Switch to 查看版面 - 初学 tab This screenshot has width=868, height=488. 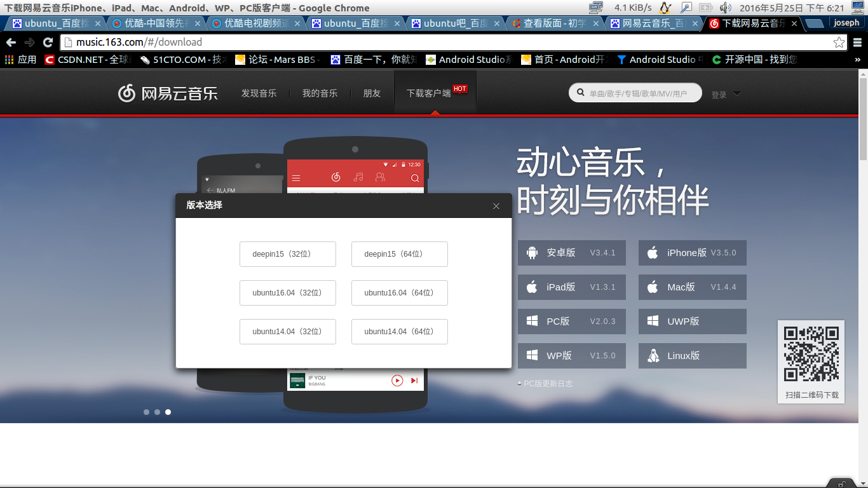pyautogui.click(x=557, y=24)
